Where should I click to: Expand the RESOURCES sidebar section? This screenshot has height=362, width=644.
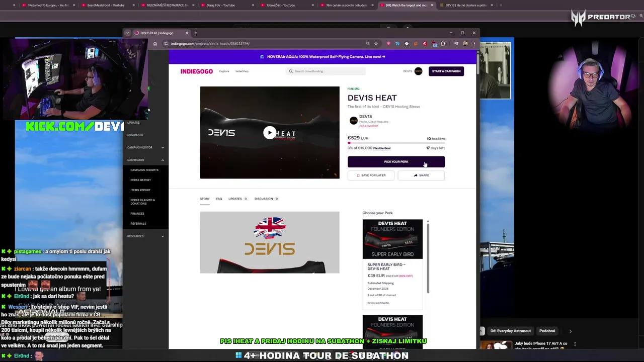point(145,236)
